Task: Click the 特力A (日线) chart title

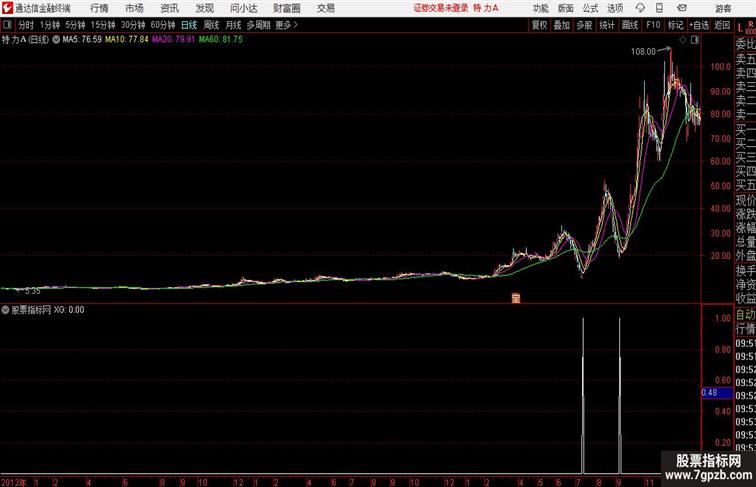Action: (26, 40)
